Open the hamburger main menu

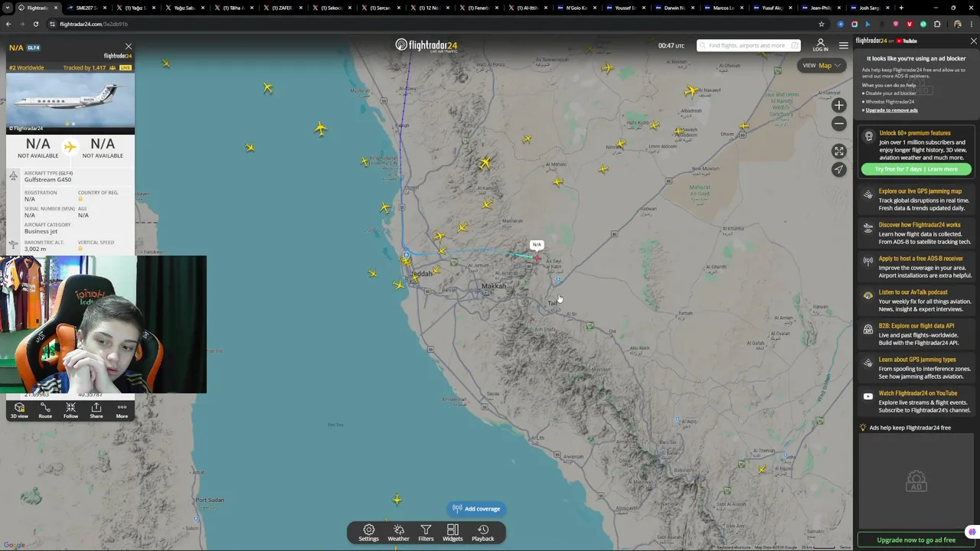point(843,45)
